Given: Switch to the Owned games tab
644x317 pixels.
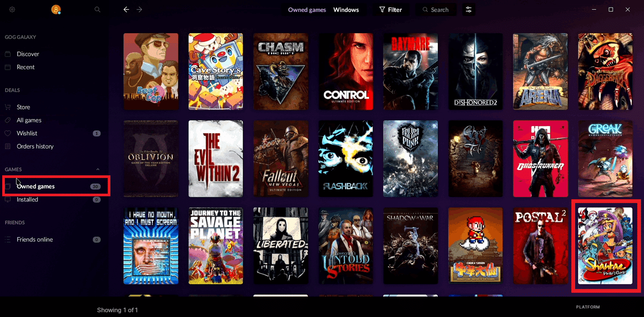Looking at the screenshot, I should [x=307, y=10].
